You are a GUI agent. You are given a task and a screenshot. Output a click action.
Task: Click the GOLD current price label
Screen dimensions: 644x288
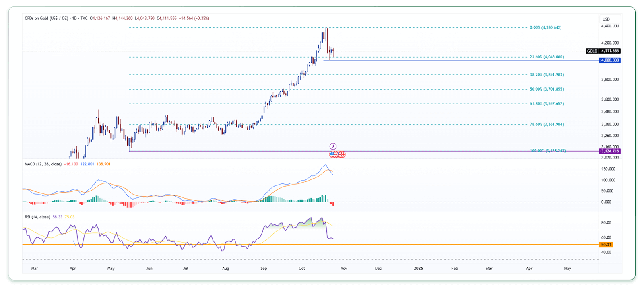point(603,51)
